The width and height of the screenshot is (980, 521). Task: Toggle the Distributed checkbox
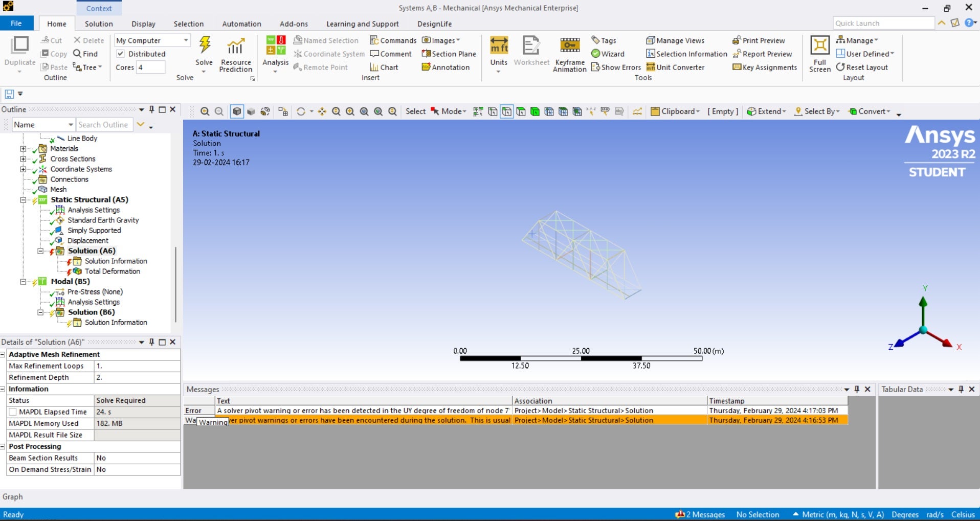coord(121,54)
